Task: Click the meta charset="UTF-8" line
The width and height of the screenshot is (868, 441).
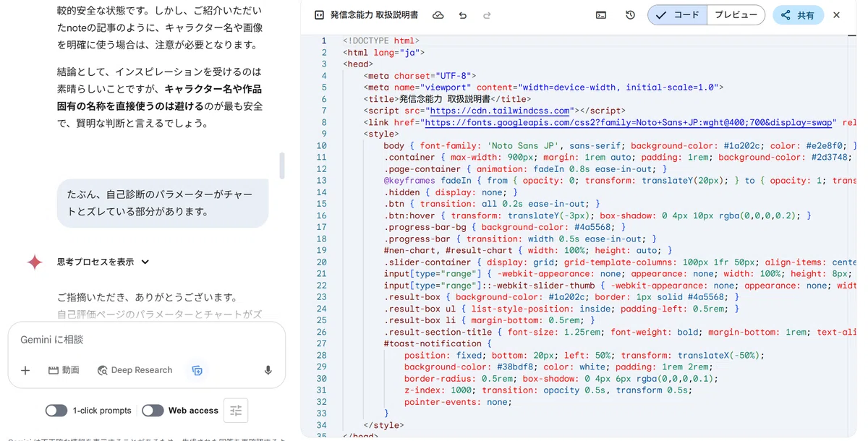Action: click(420, 76)
